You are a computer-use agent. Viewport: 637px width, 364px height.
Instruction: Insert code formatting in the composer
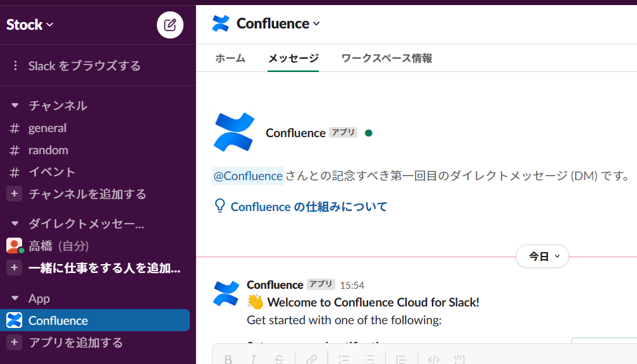433,359
